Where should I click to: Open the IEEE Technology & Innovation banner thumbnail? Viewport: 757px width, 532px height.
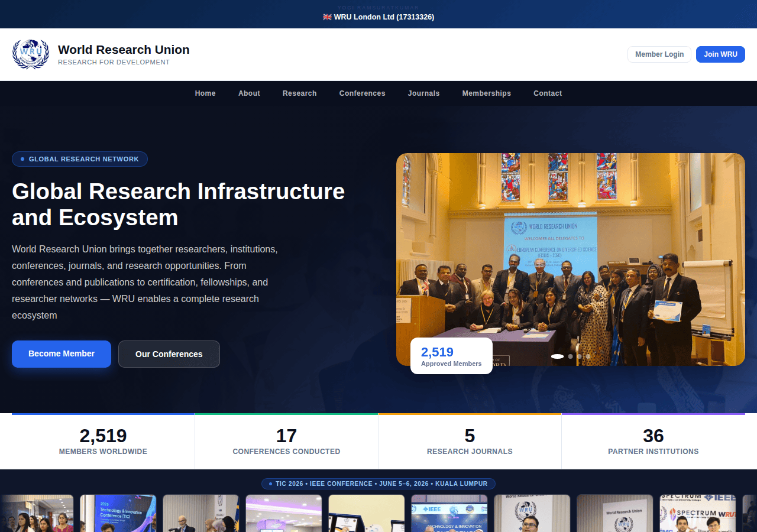449,513
